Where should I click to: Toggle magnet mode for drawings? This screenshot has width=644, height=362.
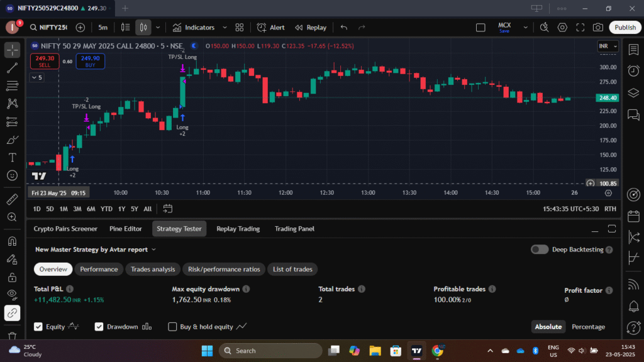click(13, 241)
